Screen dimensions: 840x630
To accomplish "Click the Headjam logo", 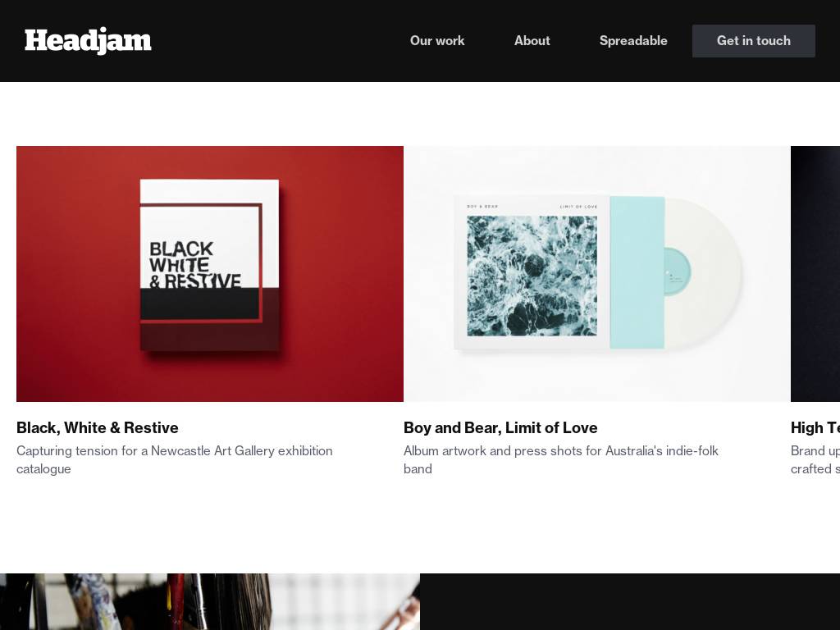I will pyautogui.click(x=88, y=41).
